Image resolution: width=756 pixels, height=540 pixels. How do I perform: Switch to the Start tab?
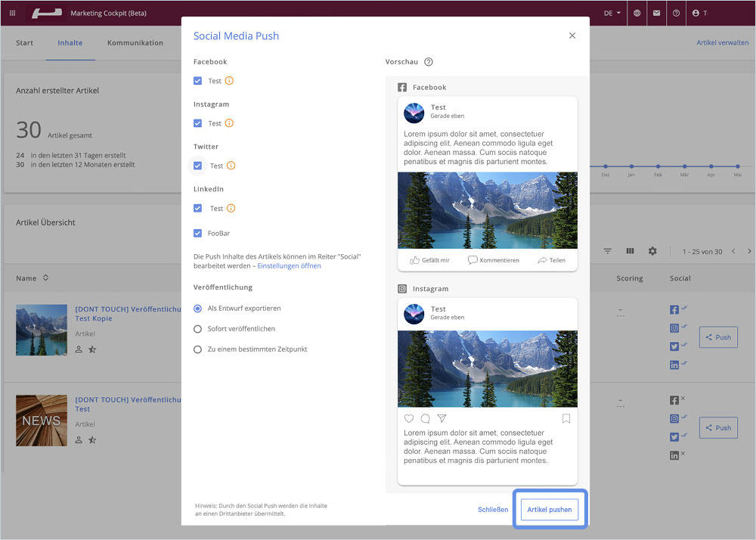[25, 43]
